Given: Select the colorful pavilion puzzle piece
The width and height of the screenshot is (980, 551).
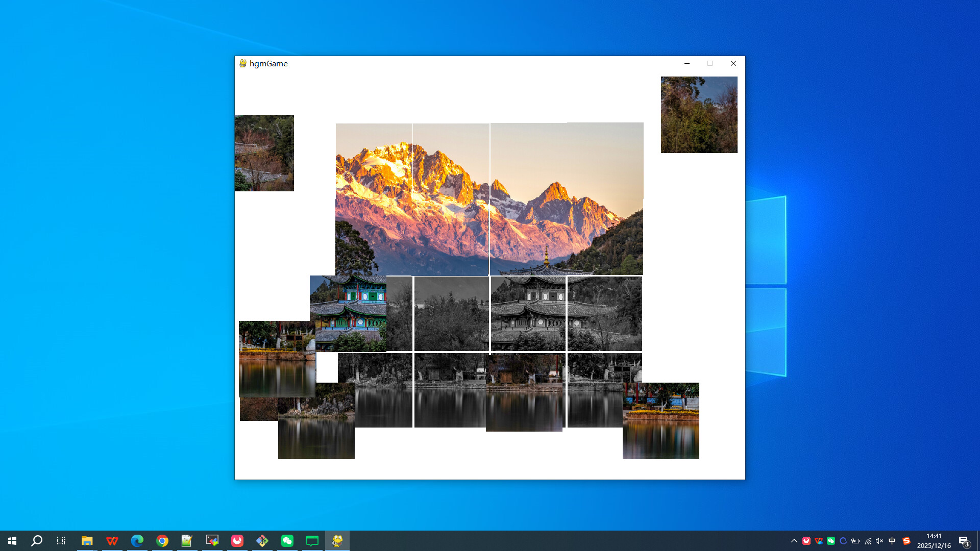Looking at the screenshot, I should click(349, 313).
